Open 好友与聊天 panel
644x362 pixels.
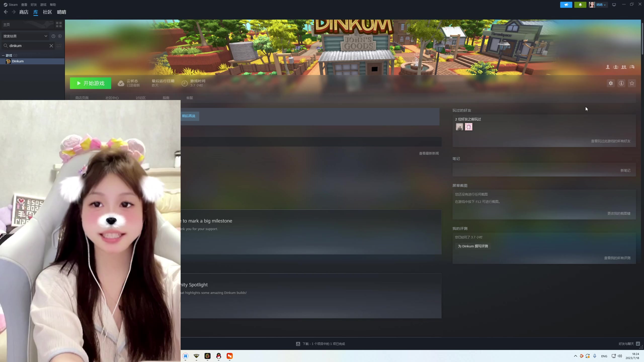coord(629,344)
